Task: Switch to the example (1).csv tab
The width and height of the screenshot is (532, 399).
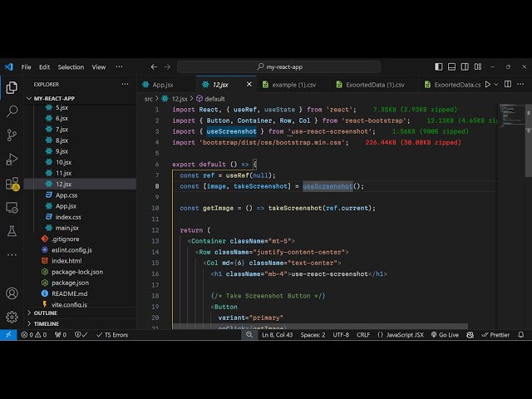Action: click(x=288, y=85)
